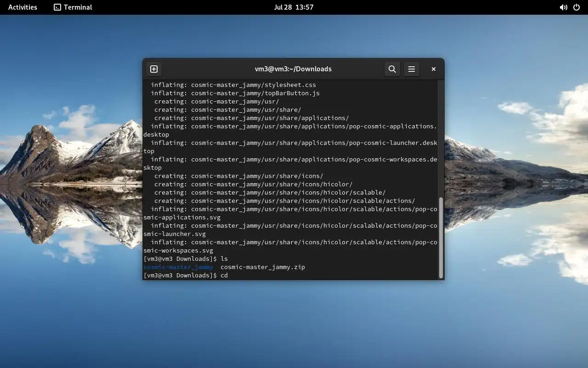Viewport: 588px width, 368px height.
Task: Close the Terminal window
Action: click(433, 69)
